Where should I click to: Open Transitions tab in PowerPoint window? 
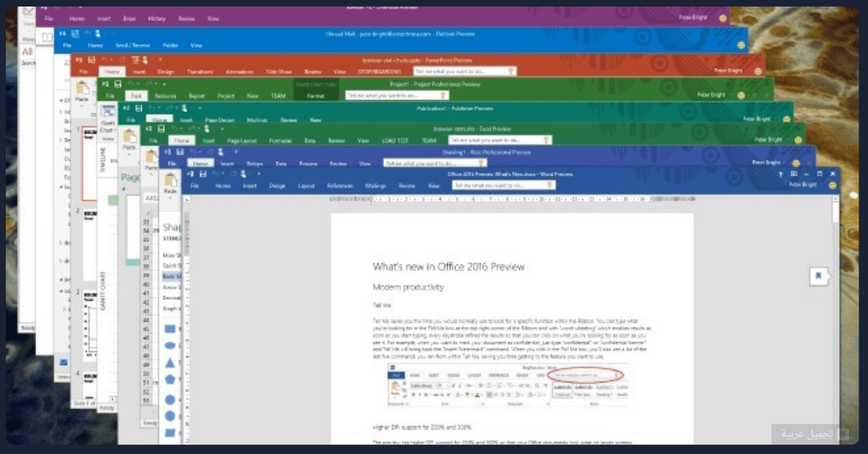pyautogui.click(x=200, y=72)
